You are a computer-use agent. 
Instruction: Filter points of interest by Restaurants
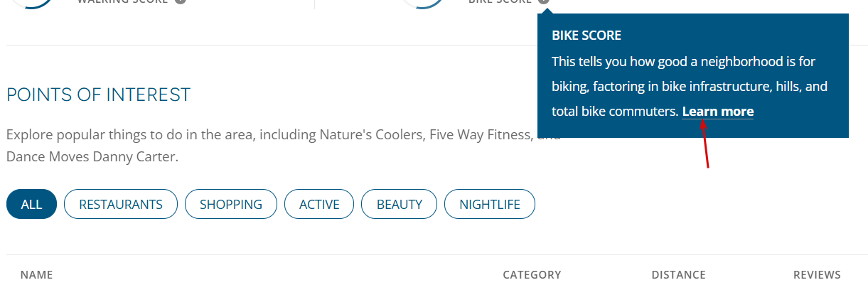(x=121, y=205)
